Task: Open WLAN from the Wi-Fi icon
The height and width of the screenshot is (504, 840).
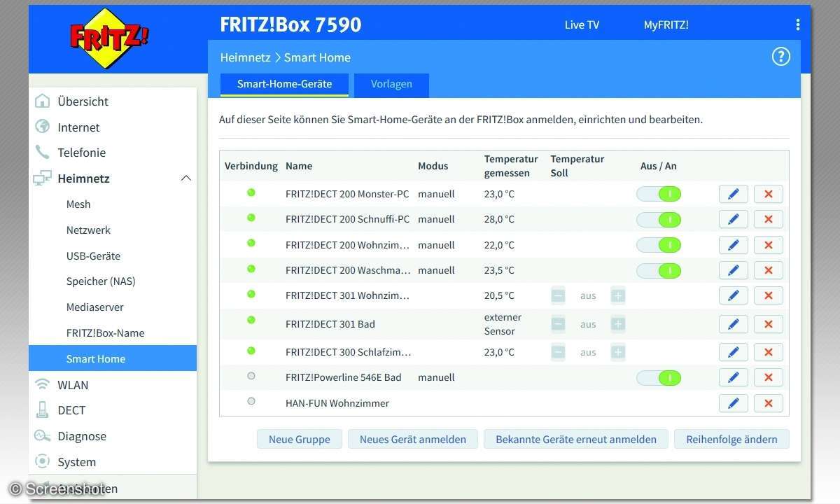Action: (x=43, y=384)
